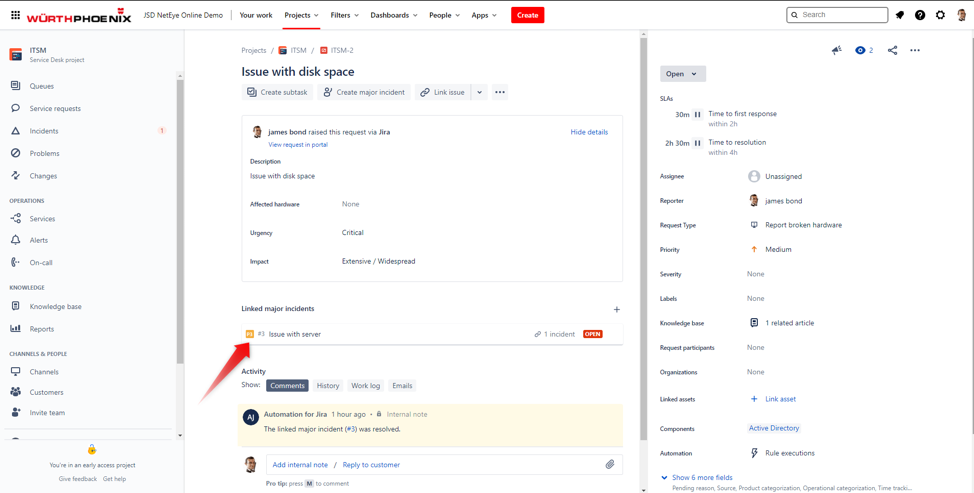This screenshot has width=974, height=493.
Task: Open View request in portal link
Action: [298, 145]
